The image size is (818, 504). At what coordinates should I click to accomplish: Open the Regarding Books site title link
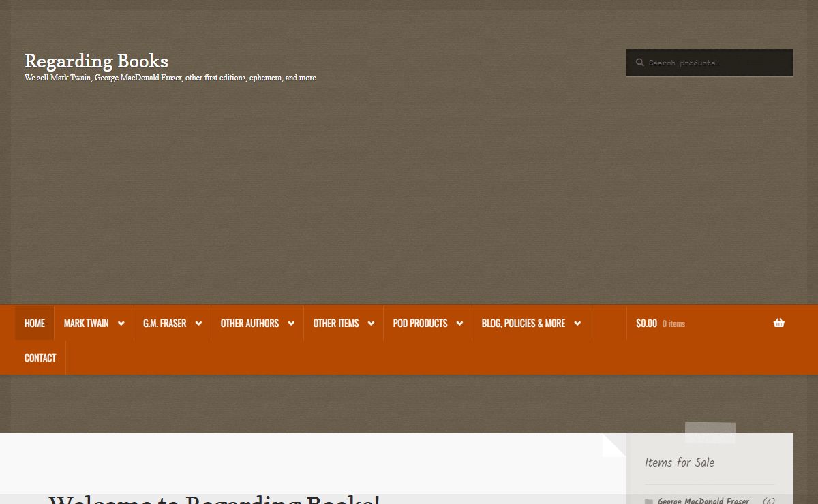click(96, 61)
